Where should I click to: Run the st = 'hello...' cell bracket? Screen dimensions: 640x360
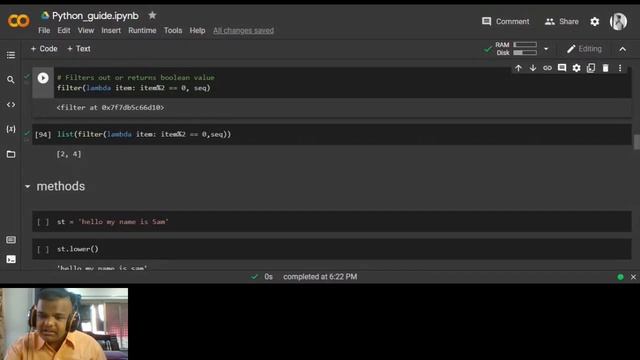coord(43,222)
